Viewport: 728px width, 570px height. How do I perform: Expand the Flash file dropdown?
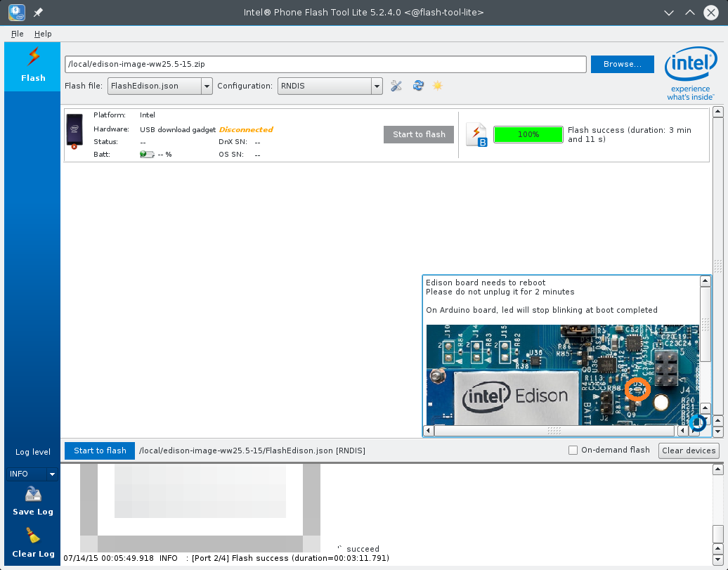coord(207,86)
